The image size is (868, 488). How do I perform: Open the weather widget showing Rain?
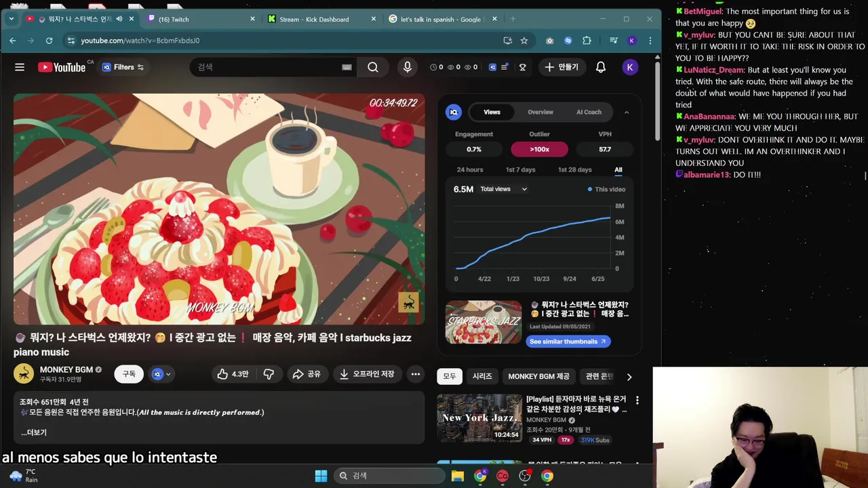click(x=22, y=476)
